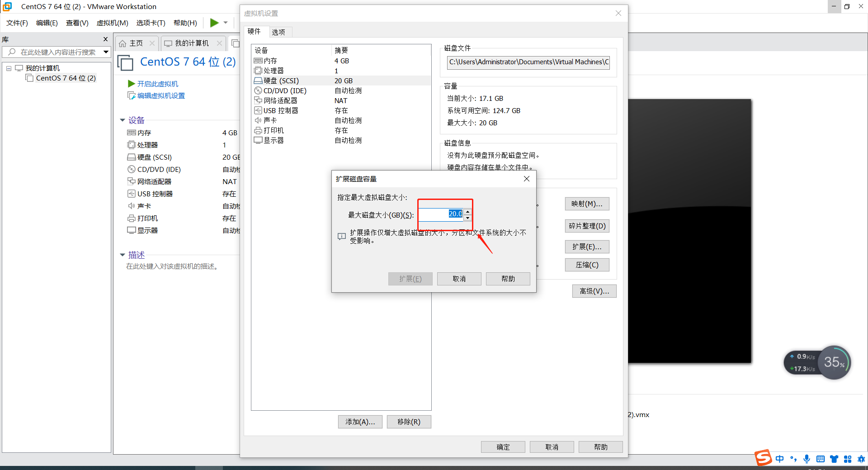This screenshot has width=868, height=470.
Task: Select the CD/DVD (IDE) icon in settings dialog
Action: [258, 90]
